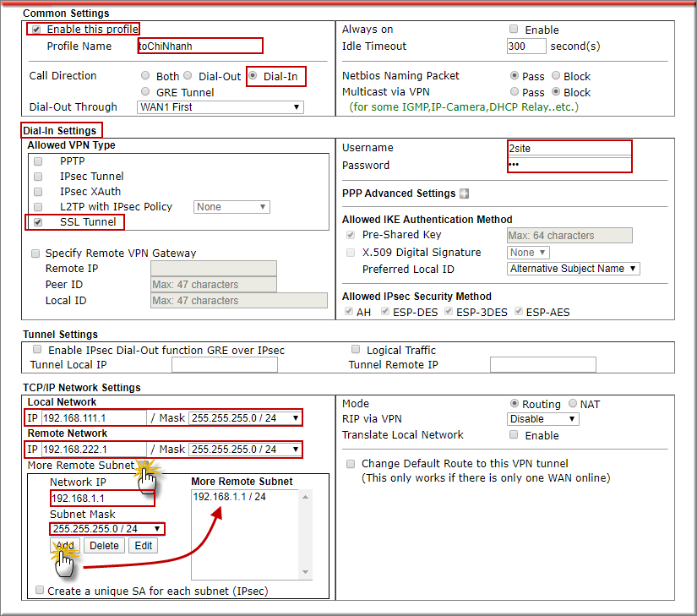The image size is (697, 616).
Task: Check Create a unique SA for each subnet
Action: (40, 590)
